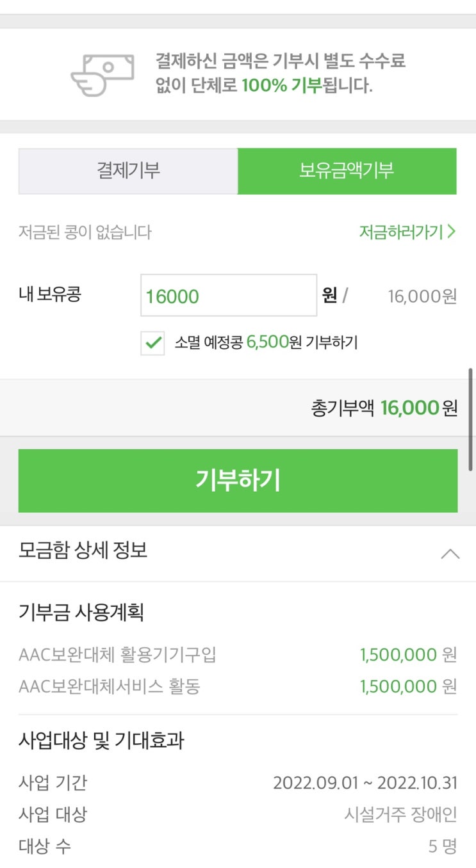Click the 시설거주 장애인 value

(x=400, y=814)
